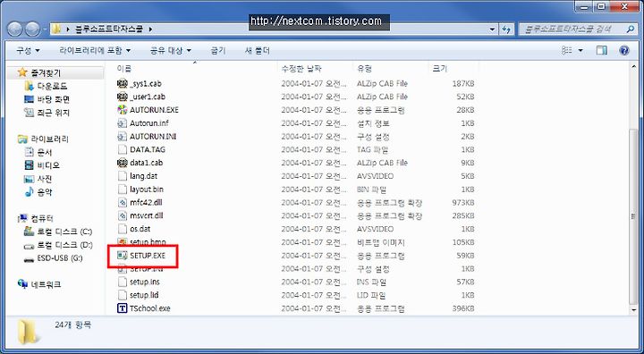Click the 187KB size of _sys1.cab
The height and width of the screenshot is (354, 644).
tap(462, 84)
